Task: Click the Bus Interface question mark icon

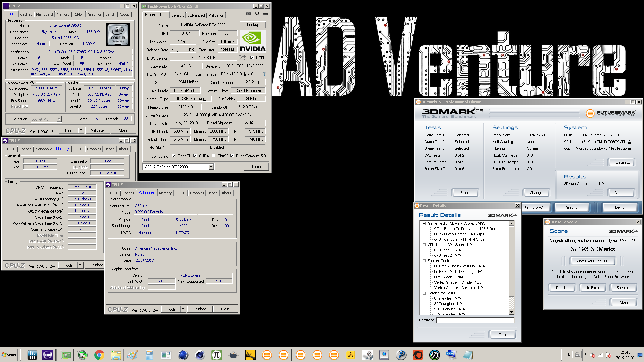Action: 264,74
